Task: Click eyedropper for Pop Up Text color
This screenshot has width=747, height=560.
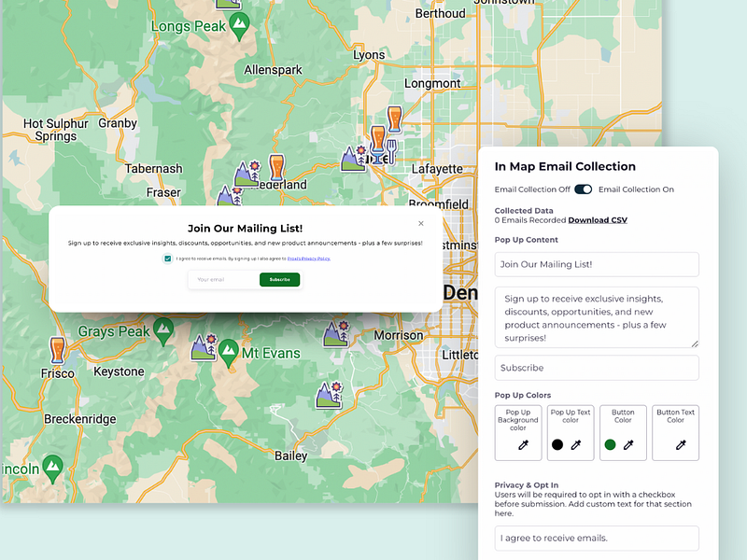Action: 576,445
